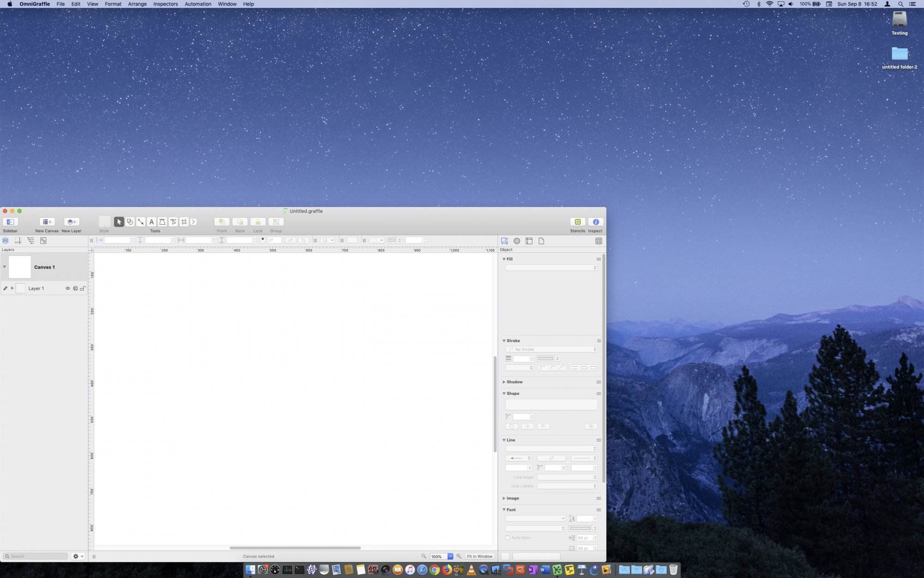Switch sidebar to Outline view icon
This screenshot has width=924, height=578.
30,240
